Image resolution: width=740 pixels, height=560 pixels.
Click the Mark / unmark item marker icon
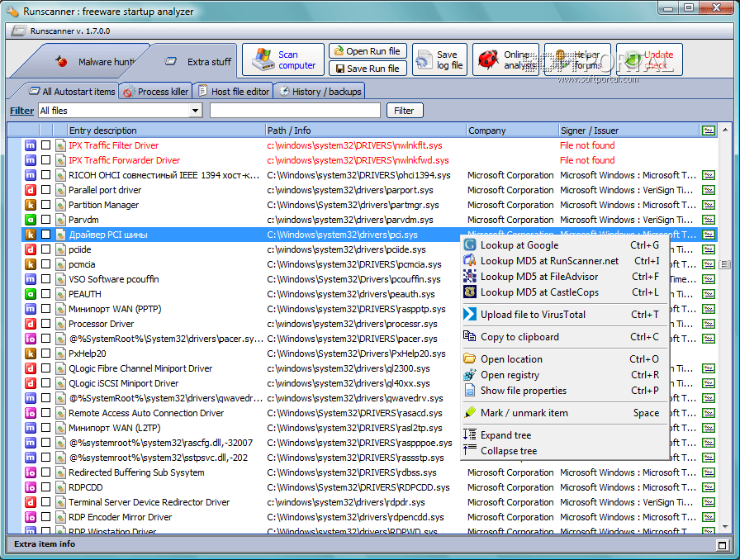coord(470,412)
